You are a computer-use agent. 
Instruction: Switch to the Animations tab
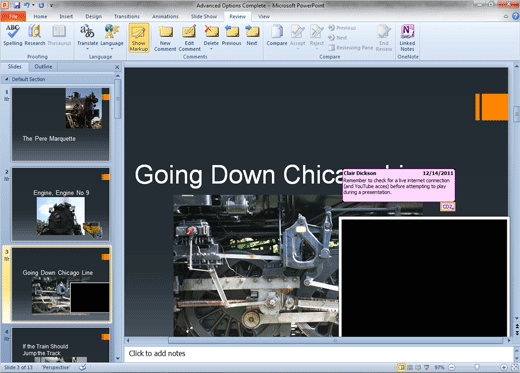pos(165,16)
